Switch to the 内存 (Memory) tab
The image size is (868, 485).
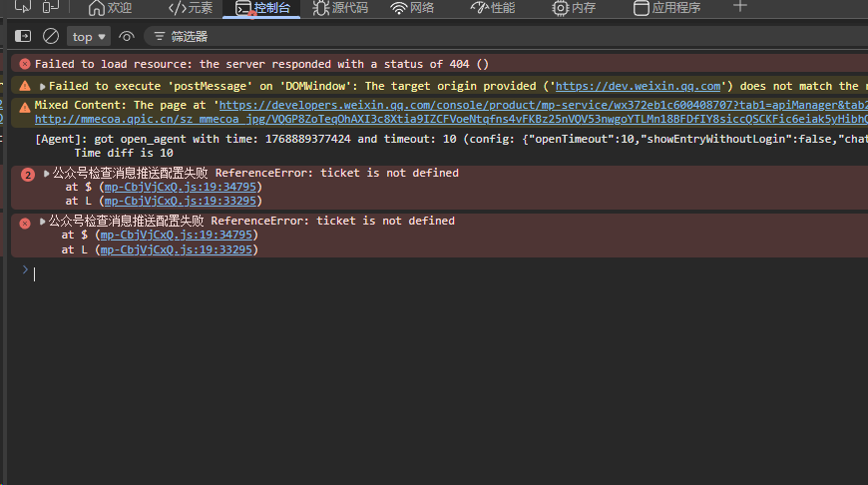[574, 8]
